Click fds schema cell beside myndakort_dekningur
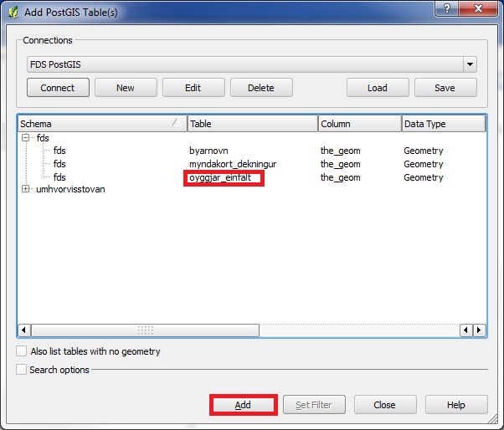 pos(59,164)
